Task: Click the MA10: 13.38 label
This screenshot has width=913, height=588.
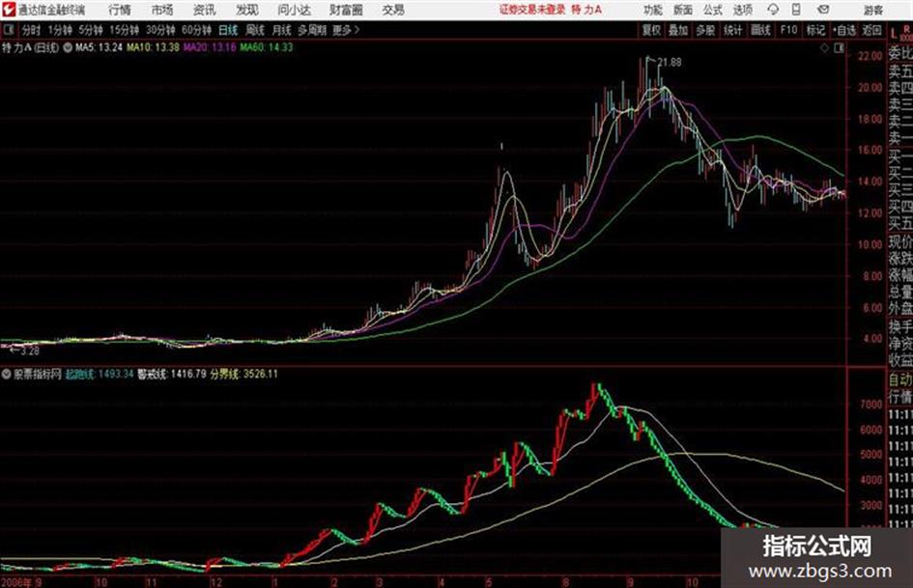Action: coord(154,47)
